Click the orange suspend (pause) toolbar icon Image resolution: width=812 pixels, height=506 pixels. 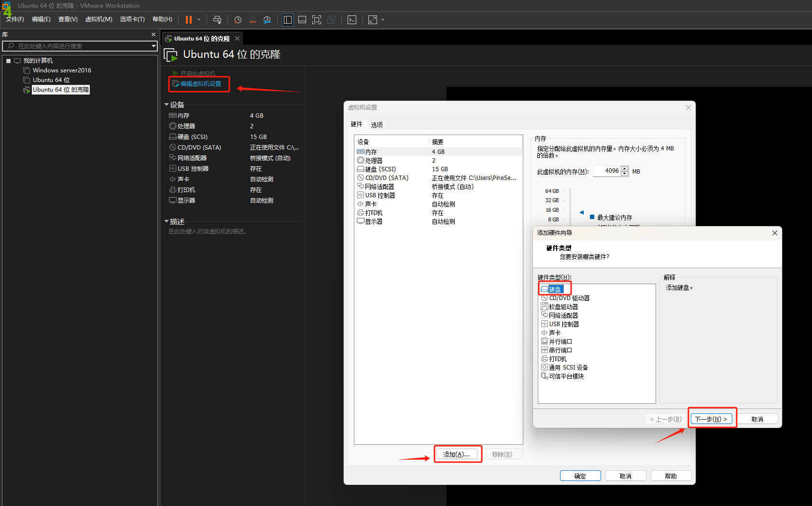click(189, 20)
